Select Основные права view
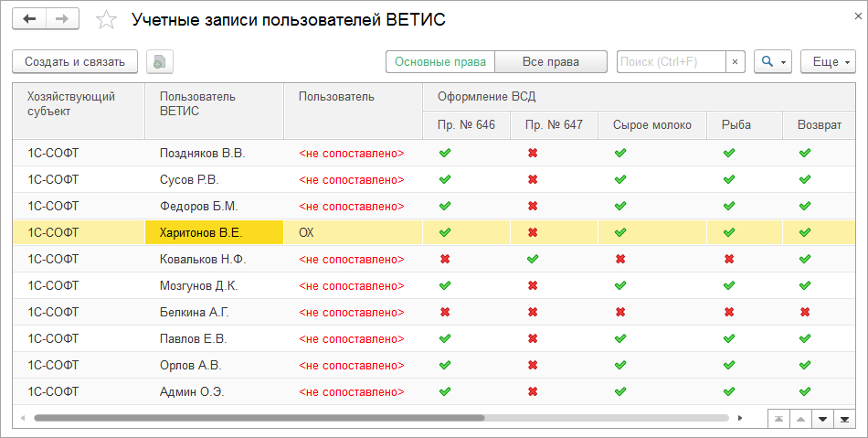 pos(440,62)
